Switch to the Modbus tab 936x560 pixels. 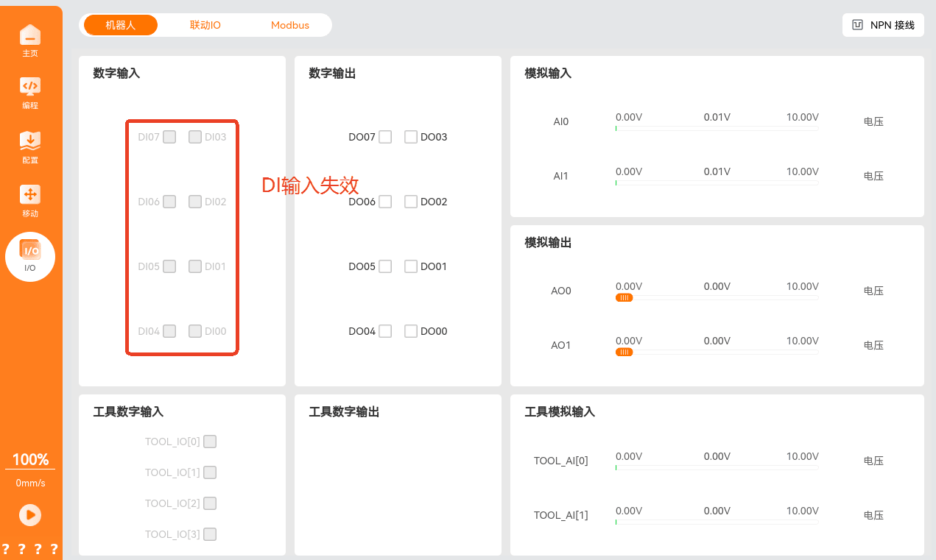point(290,25)
